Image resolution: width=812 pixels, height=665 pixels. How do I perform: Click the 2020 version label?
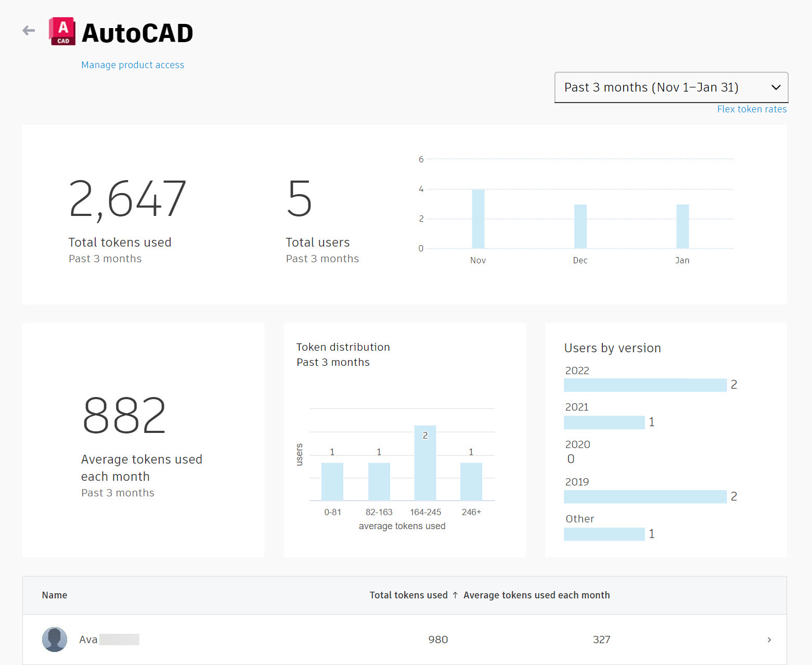[577, 445]
